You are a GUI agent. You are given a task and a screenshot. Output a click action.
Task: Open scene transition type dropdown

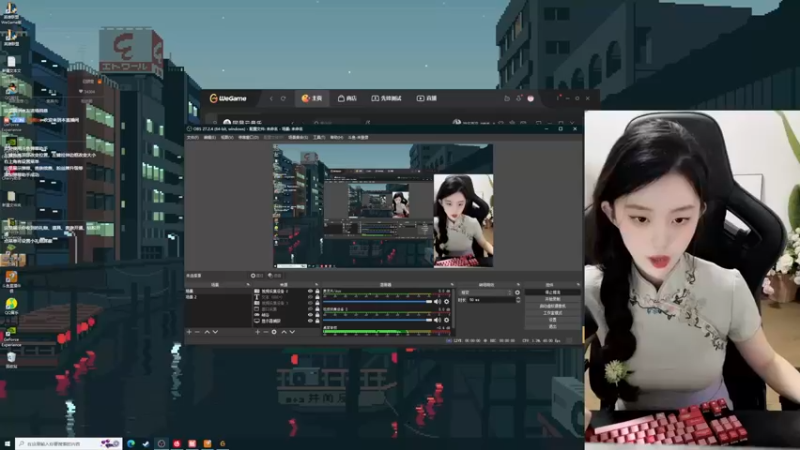click(x=485, y=292)
